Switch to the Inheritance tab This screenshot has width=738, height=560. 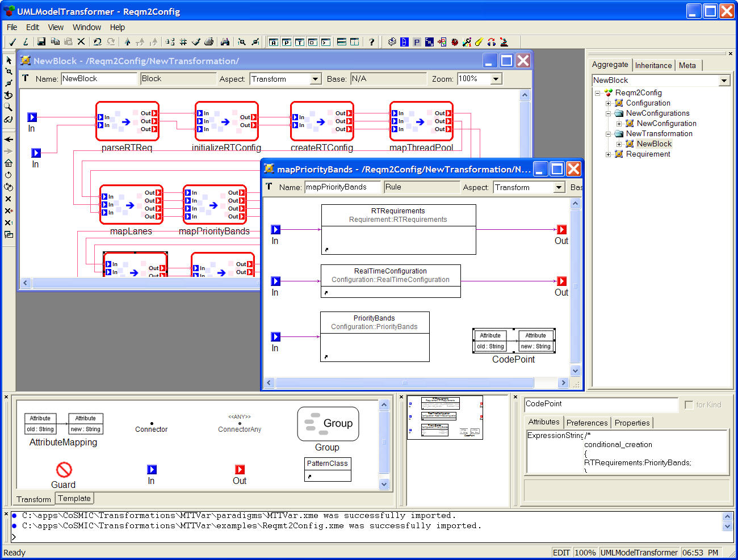[x=653, y=65]
